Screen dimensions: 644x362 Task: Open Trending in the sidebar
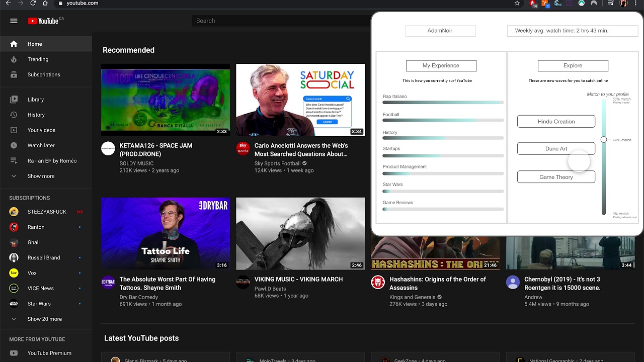click(46, 59)
